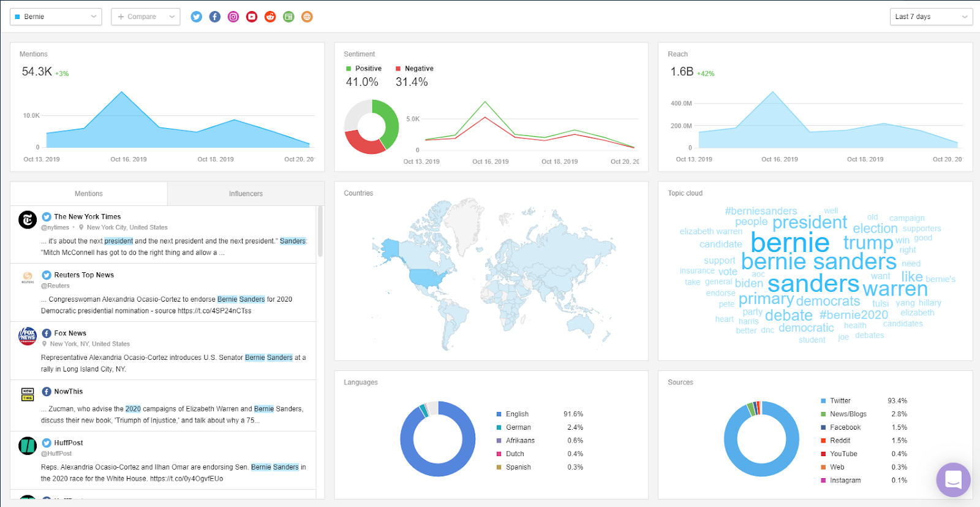Viewport: 980px width, 507px height.
Task: Filter by the Web globe icon
Action: point(307,17)
